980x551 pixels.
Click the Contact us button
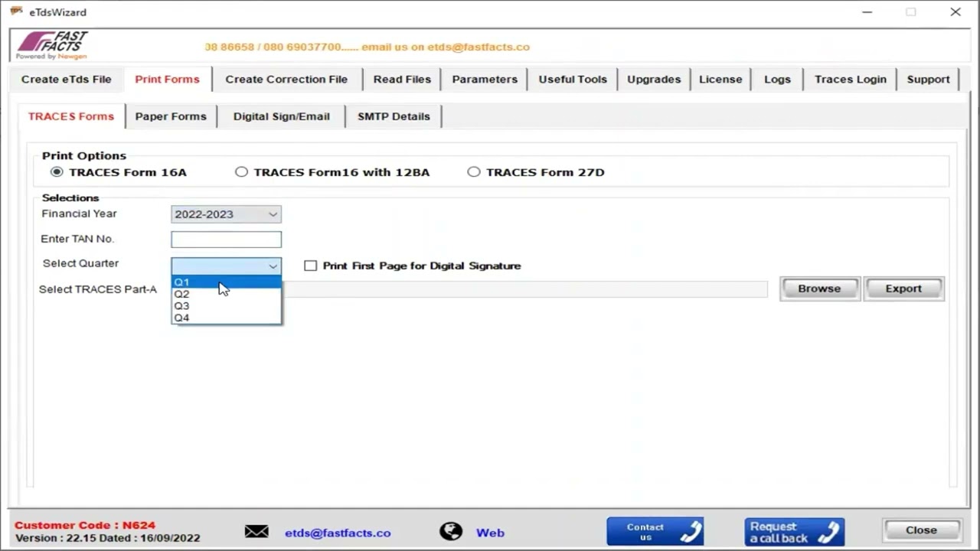point(655,532)
